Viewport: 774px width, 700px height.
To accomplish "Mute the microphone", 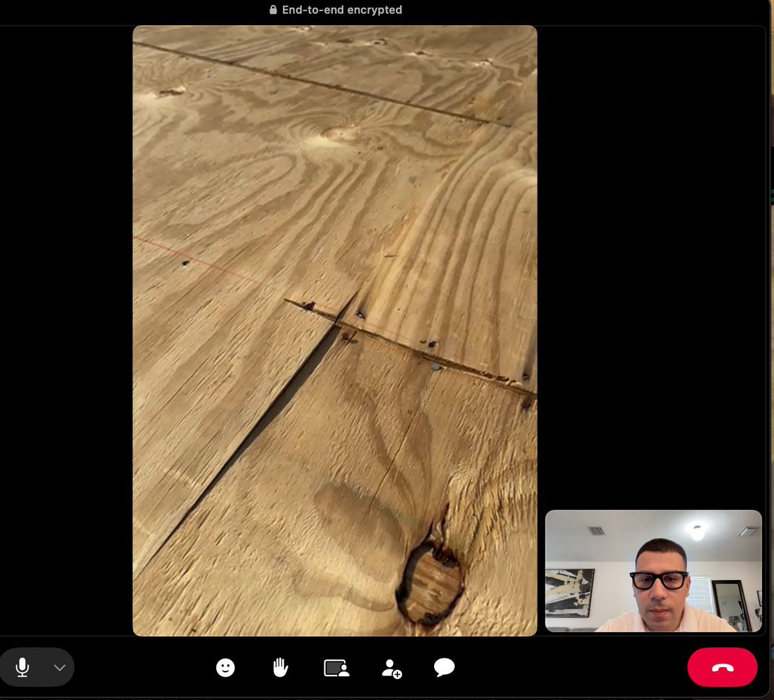I will pos(23,667).
